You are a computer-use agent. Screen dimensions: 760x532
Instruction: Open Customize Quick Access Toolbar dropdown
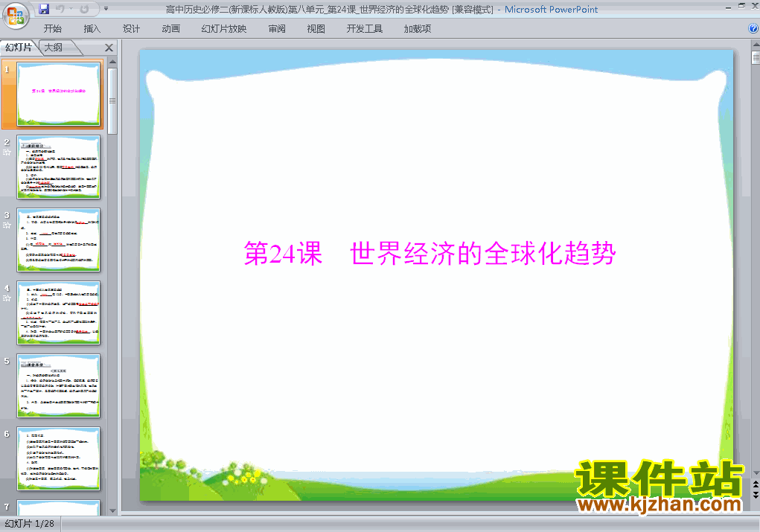[106, 9]
